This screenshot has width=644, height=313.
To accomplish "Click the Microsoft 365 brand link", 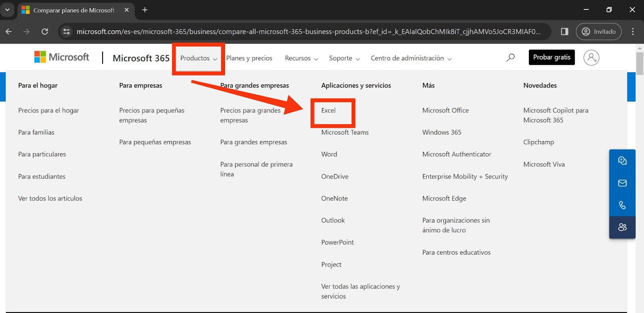I will 141,58.
